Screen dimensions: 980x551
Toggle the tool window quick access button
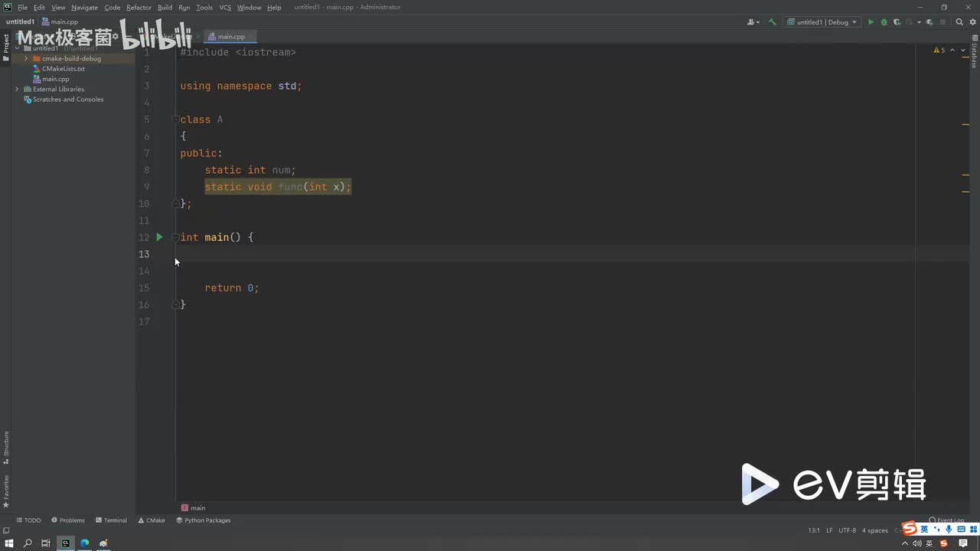(6, 530)
